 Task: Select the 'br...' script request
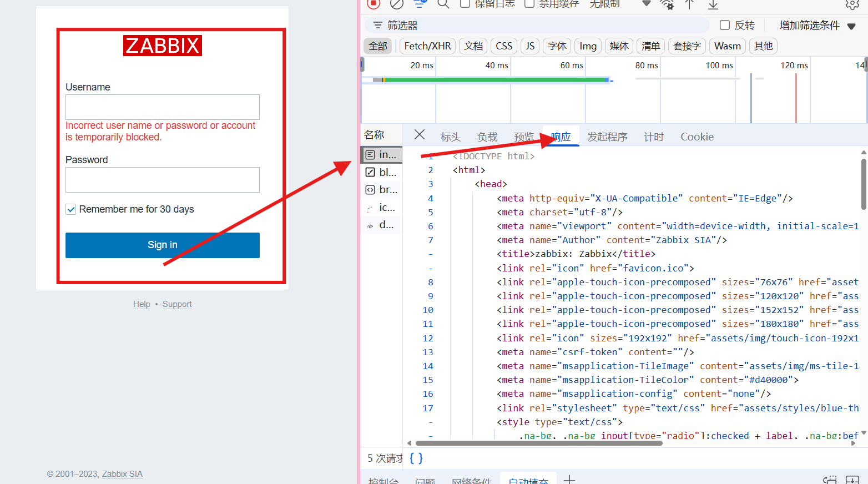tap(382, 190)
